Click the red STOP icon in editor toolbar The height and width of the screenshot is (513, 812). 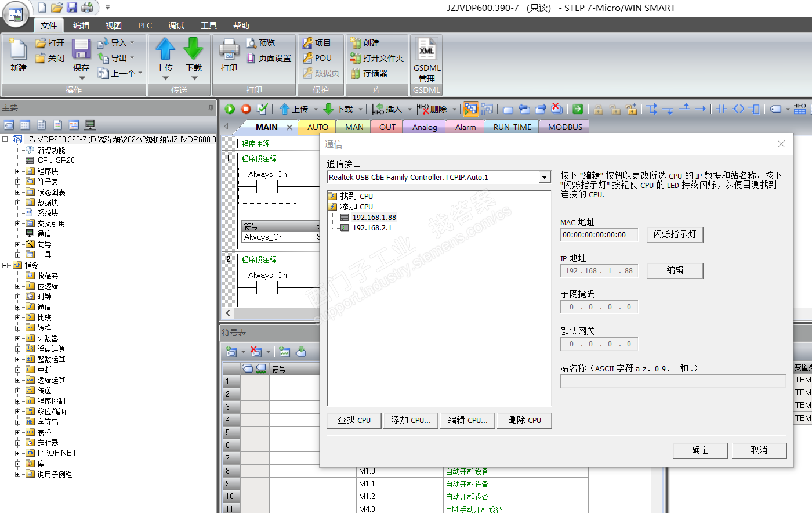(x=246, y=109)
